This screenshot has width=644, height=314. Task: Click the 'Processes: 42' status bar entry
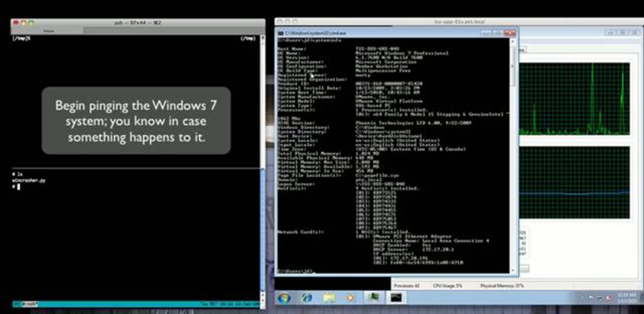click(x=407, y=286)
